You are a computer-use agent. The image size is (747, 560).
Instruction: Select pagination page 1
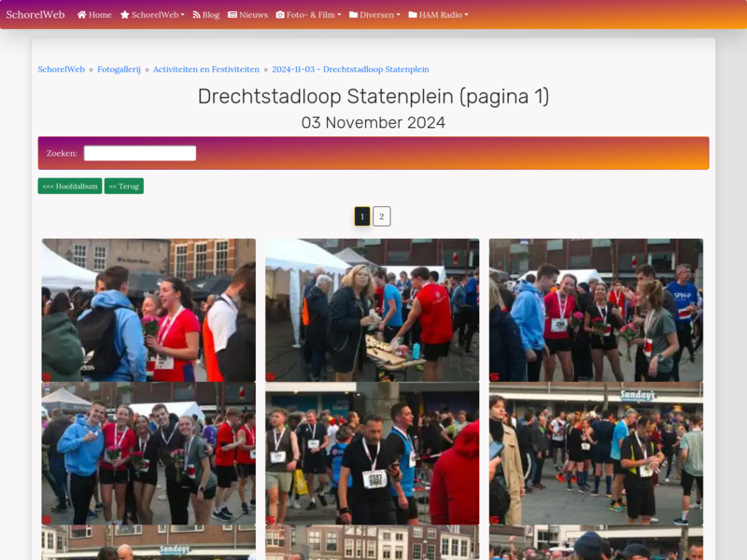(x=362, y=217)
